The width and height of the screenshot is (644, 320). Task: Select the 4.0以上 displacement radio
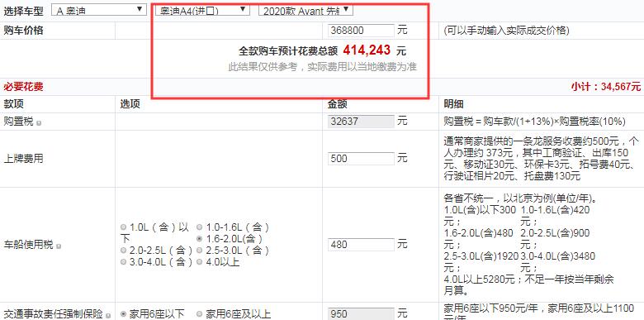tap(199, 261)
